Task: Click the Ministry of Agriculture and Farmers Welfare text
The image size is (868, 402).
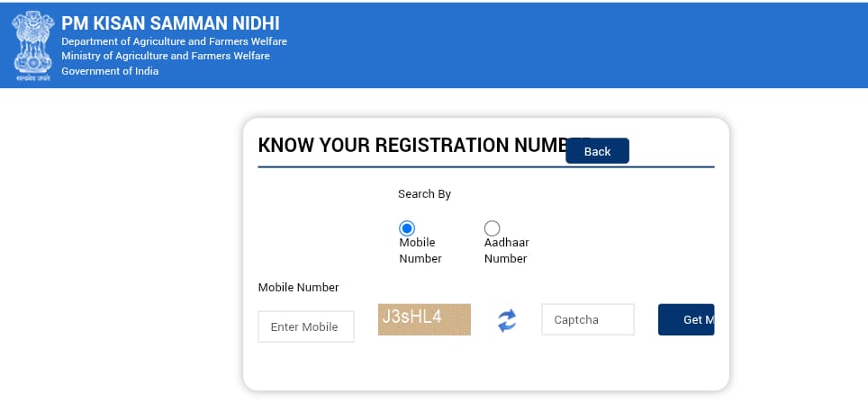Action: point(166,56)
